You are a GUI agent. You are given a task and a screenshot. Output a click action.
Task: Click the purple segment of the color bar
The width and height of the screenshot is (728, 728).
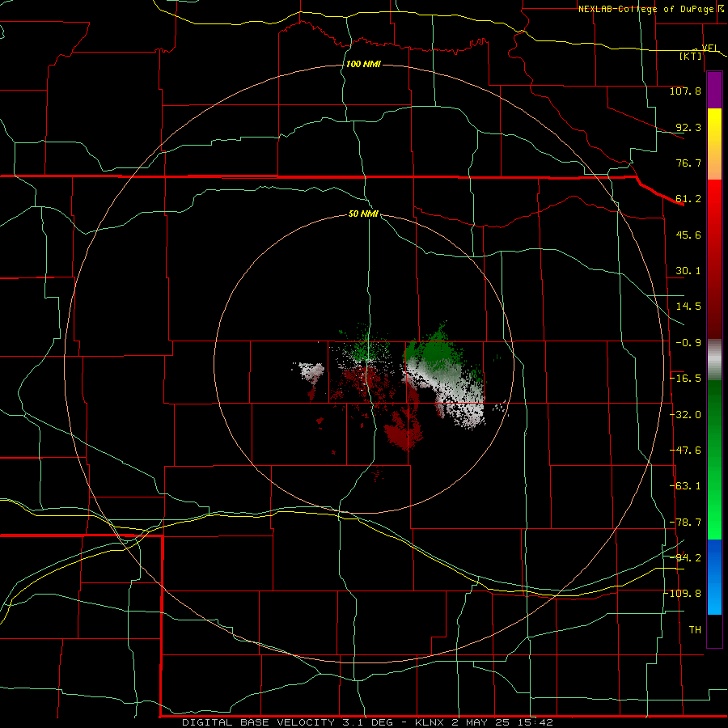click(x=714, y=90)
